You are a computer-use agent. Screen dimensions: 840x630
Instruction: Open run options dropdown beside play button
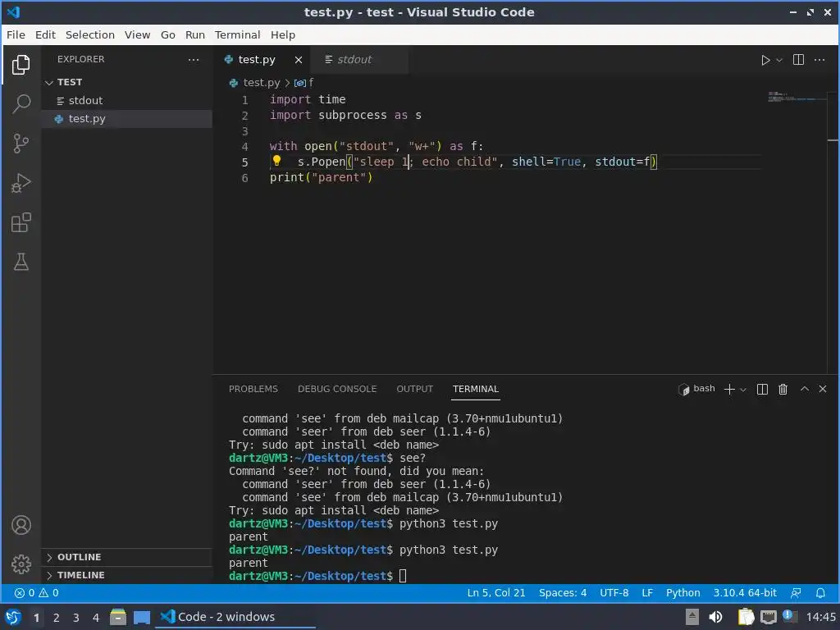(x=779, y=60)
